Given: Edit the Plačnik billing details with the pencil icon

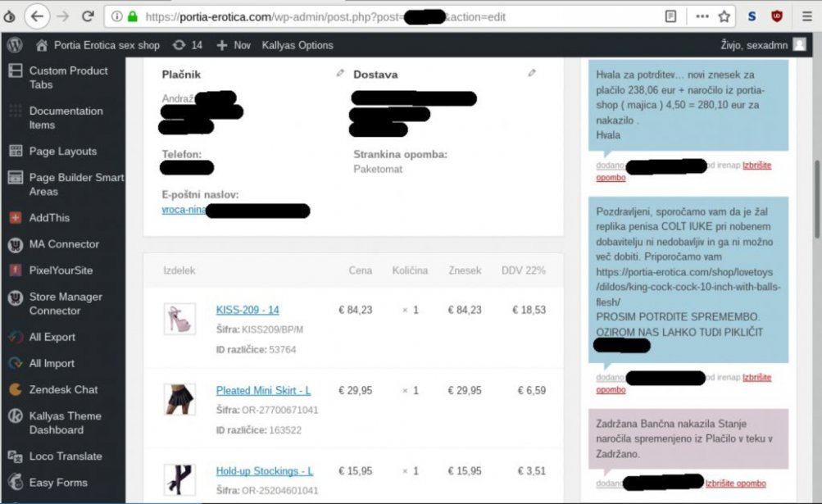Looking at the screenshot, I should tap(340, 74).
